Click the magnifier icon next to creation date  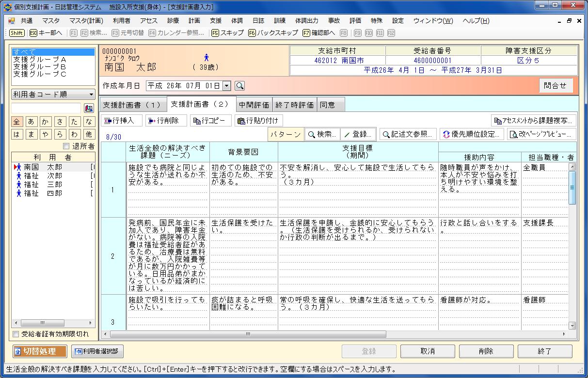tap(239, 86)
